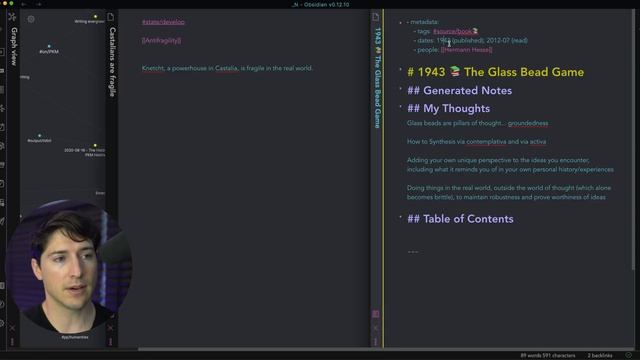The height and width of the screenshot is (360, 640).
Task: Select the 'Castalians are fragile' pane title
Action: [x=113, y=62]
